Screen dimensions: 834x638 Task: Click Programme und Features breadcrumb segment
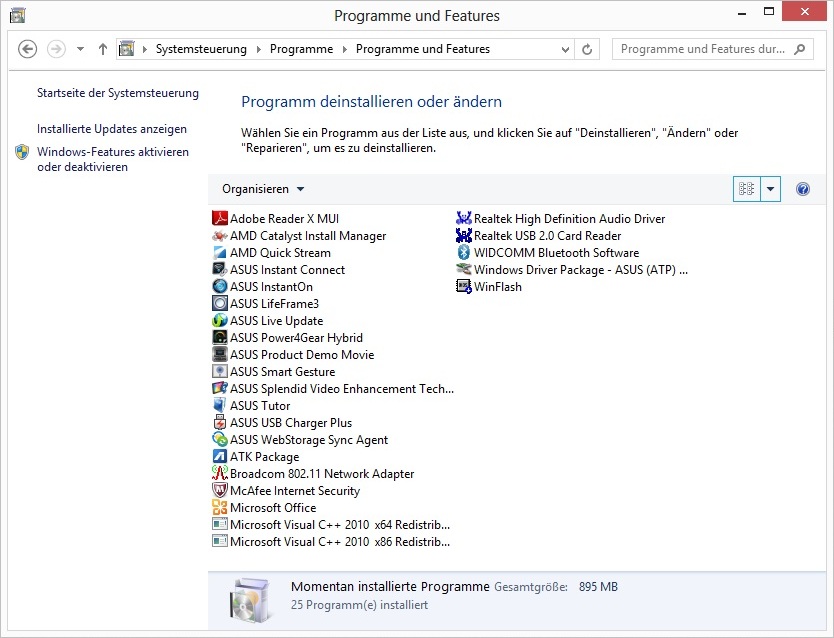tap(423, 49)
